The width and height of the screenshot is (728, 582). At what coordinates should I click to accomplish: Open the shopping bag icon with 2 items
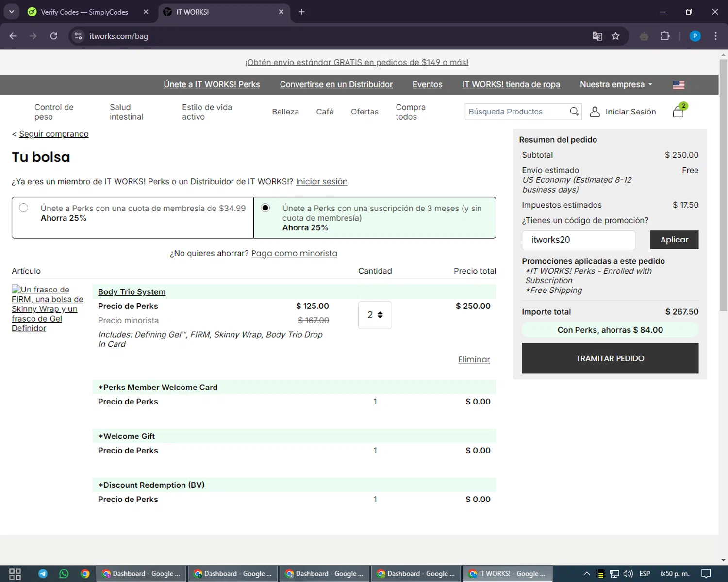[x=679, y=111]
